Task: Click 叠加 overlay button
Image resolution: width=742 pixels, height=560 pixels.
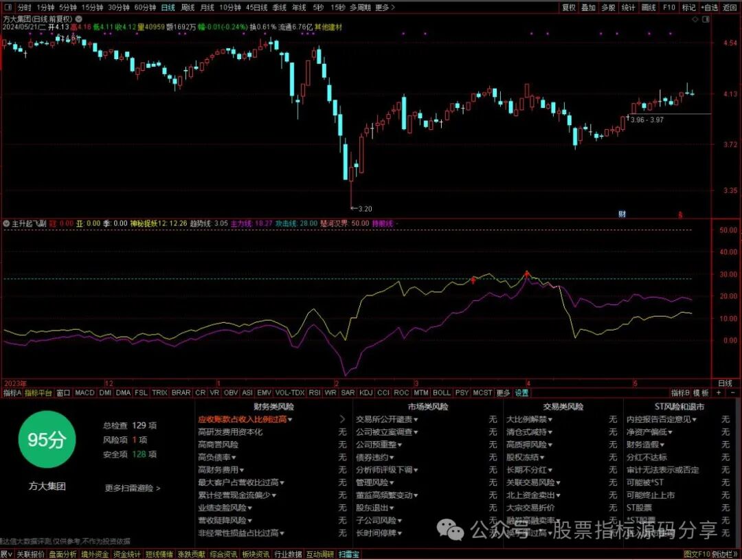Action: pyautogui.click(x=588, y=8)
